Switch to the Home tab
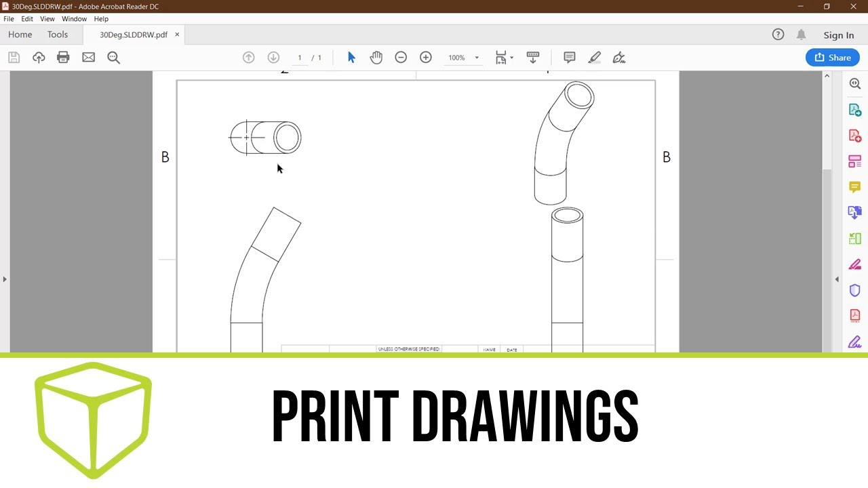The height and width of the screenshot is (488, 868). (20, 35)
